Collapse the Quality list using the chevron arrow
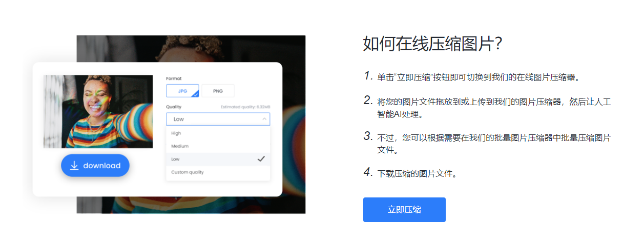Image resolution: width=644 pixels, height=240 pixels. click(x=264, y=119)
